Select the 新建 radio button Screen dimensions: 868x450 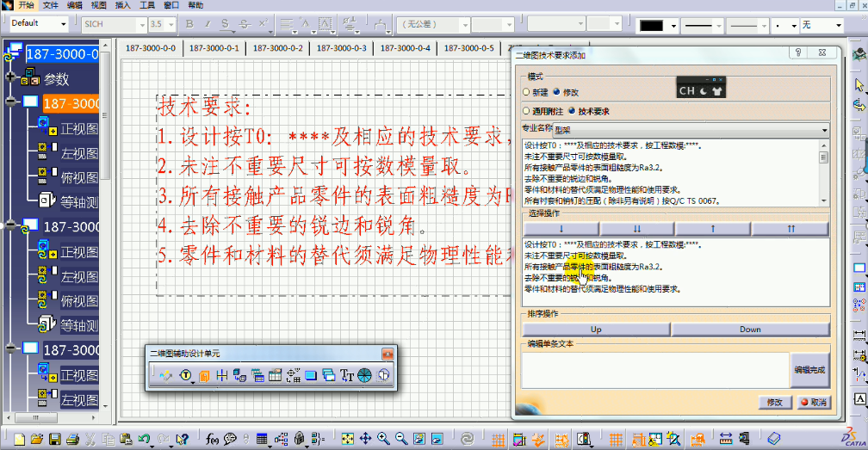[526, 92]
